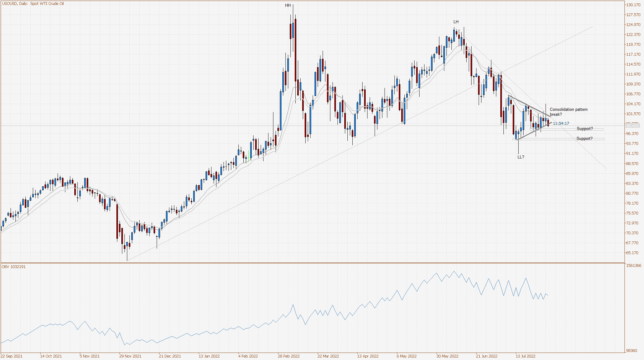Click the grey current price tag on the price axis

click(632, 126)
